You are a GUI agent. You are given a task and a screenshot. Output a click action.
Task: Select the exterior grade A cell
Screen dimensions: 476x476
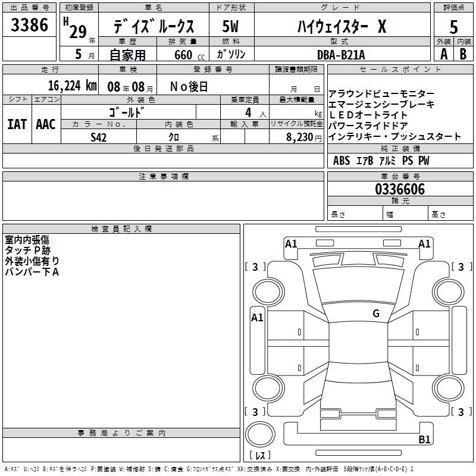[443, 54]
